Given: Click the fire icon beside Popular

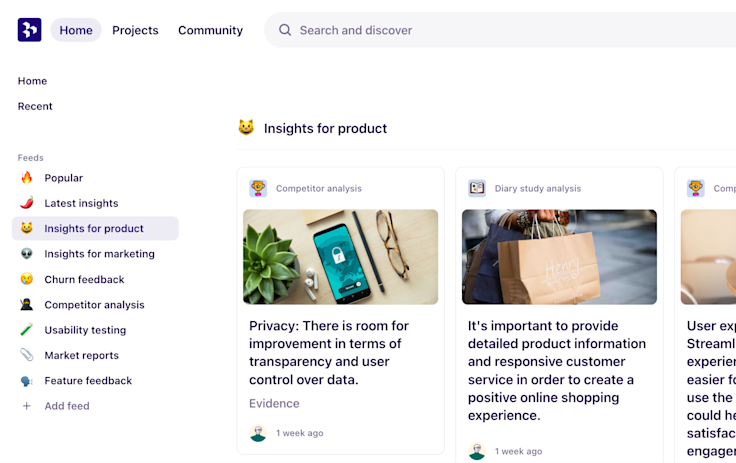Looking at the screenshot, I should (x=27, y=177).
